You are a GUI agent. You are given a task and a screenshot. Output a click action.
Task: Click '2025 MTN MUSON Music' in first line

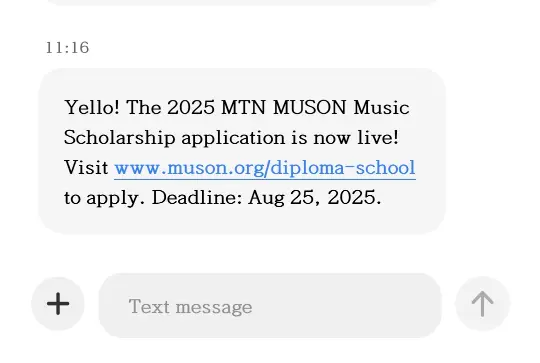(x=288, y=107)
